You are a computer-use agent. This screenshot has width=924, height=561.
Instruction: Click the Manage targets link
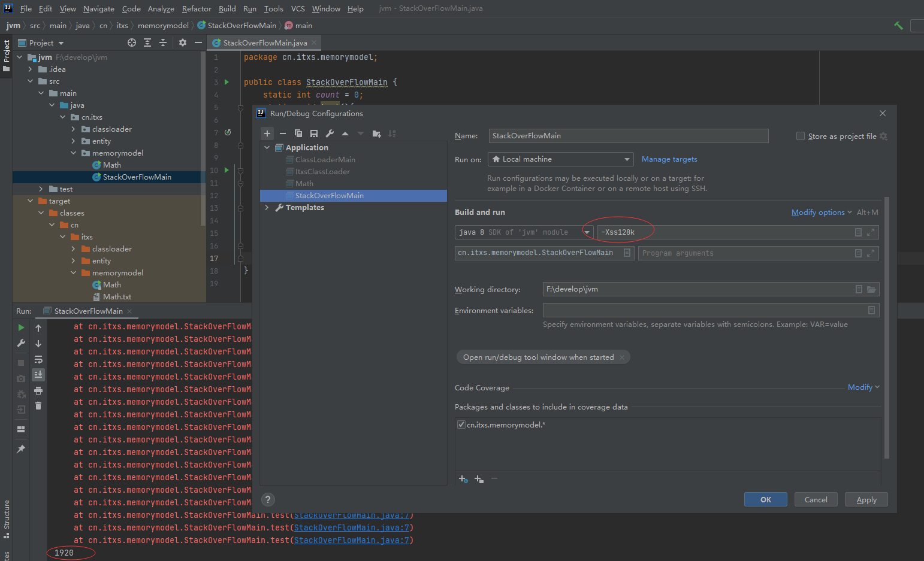tap(669, 159)
